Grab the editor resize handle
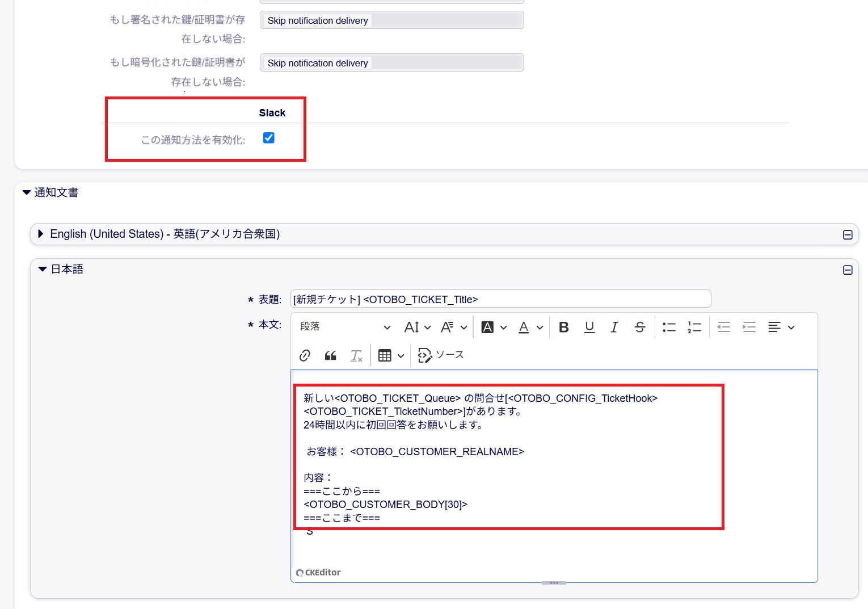This screenshot has width=868, height=609. (x=554, y=582)
